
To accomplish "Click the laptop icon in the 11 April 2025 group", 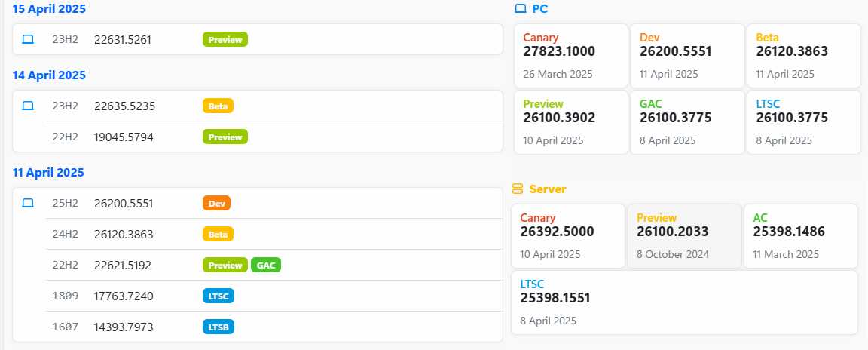I will tap(28, 203).
